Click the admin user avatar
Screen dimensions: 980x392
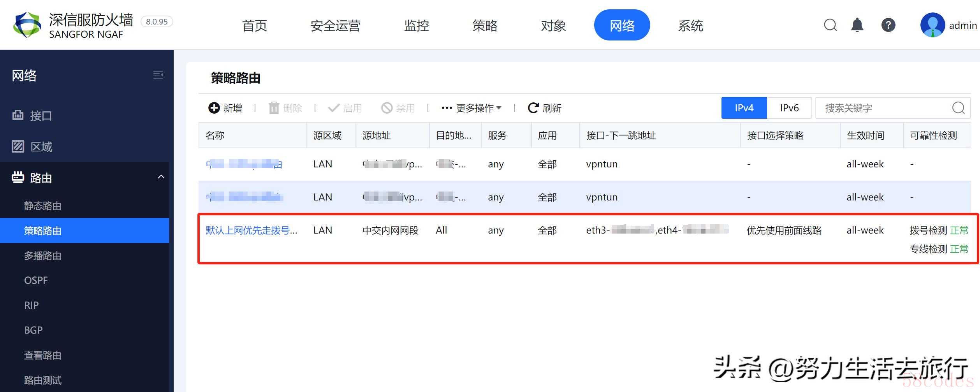(x=932, y=25)
